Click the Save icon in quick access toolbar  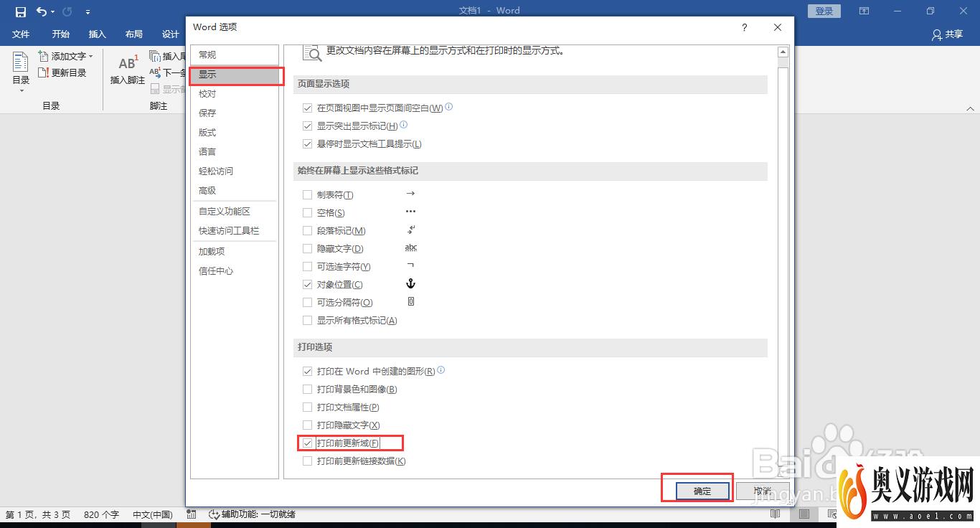pos(20,11)
